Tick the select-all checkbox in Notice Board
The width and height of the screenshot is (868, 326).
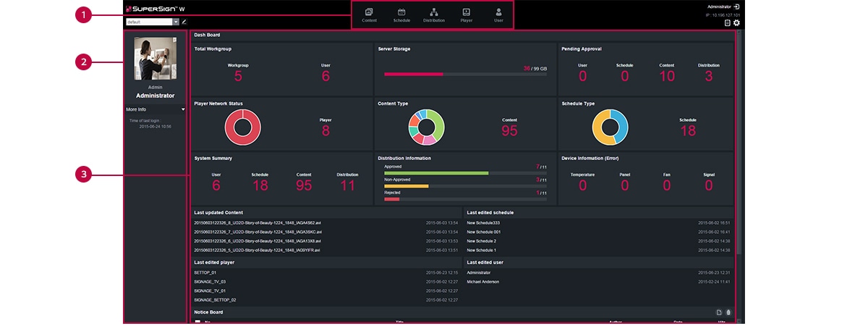point(197,322)
